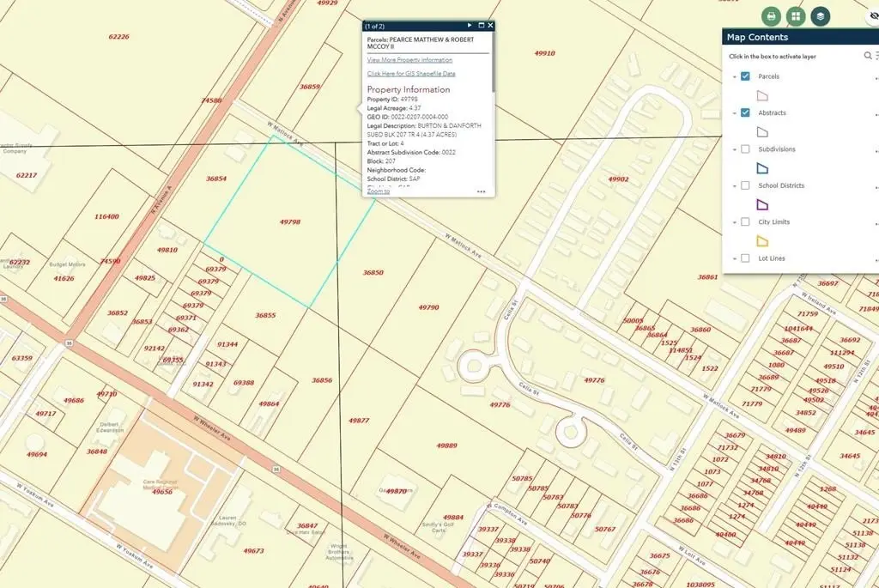Click the Map Contents layers icon
Screen dimensions: 879x588
821,15
